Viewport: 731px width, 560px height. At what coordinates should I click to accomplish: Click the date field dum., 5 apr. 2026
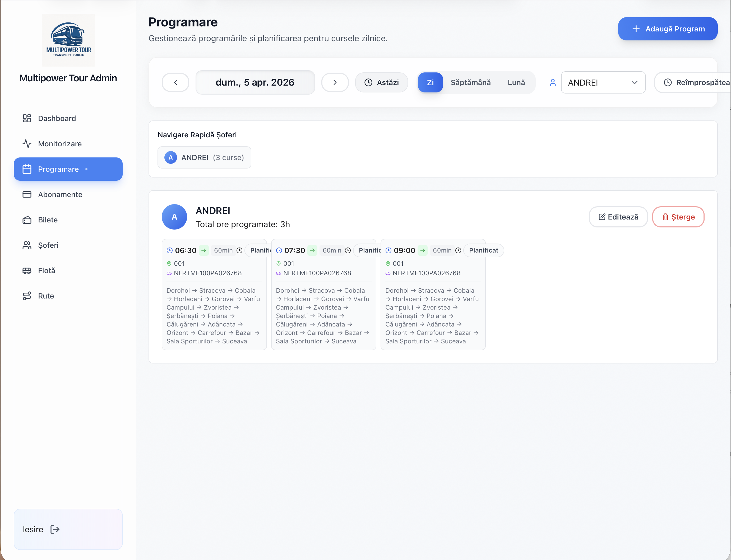pos(255,82)
